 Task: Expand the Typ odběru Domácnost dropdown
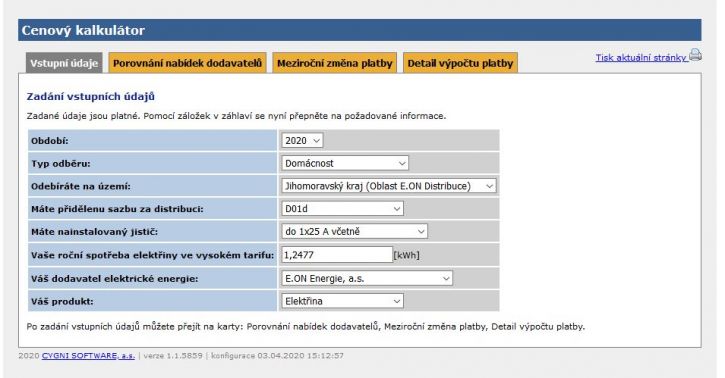[x=345, y=163]
